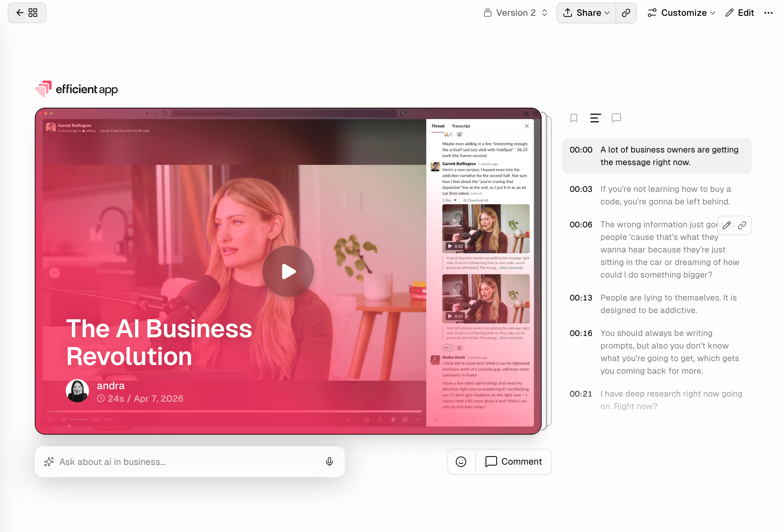Open the Version 2 selector
The width and height of the screenshot is (784, 532).
click(x=515, y=13)
